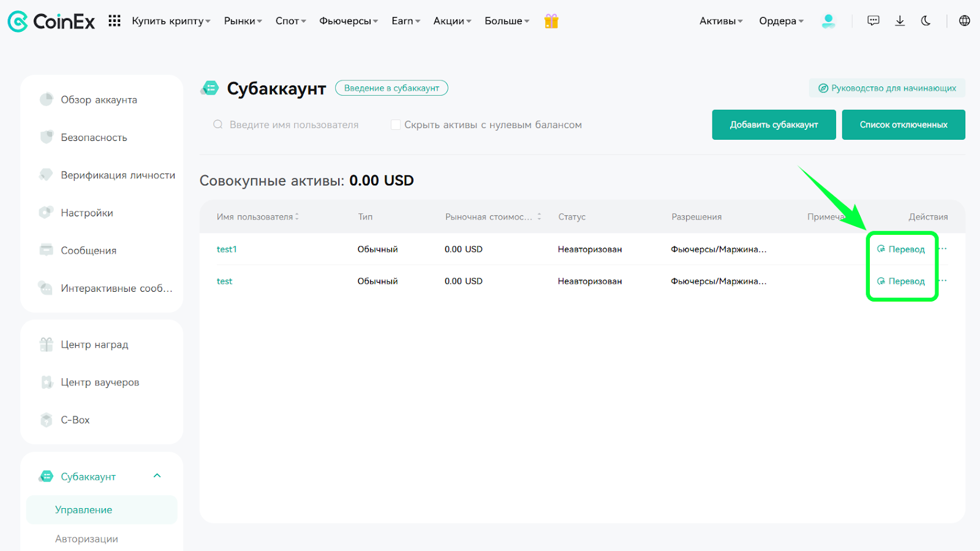
Task: Open the apps grid icon next to CoinEx logo
Action: [115, 21]
